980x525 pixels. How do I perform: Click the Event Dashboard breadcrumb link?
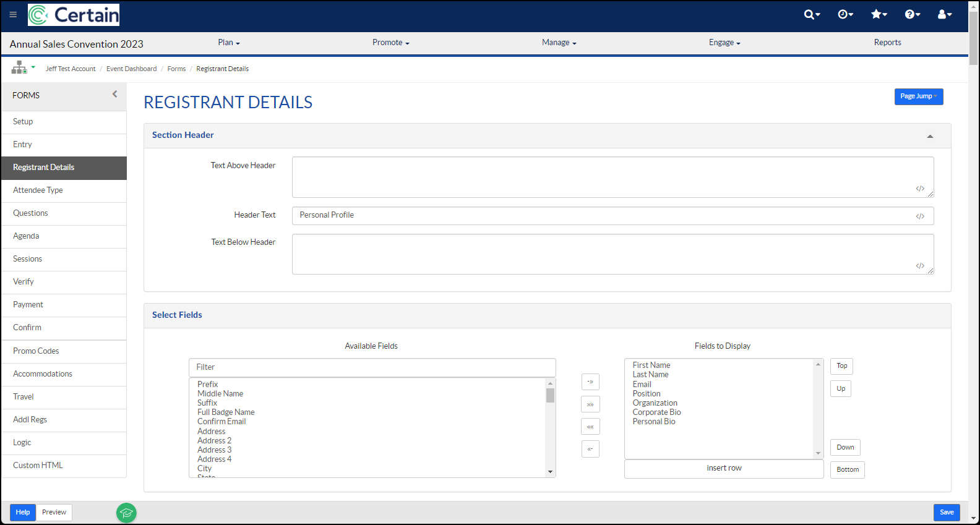[131, 69]
